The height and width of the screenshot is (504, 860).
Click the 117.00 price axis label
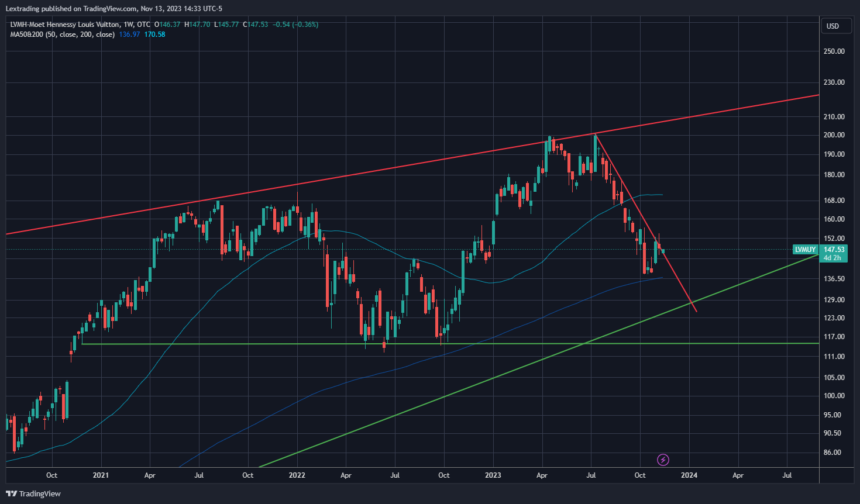(834, 337)
